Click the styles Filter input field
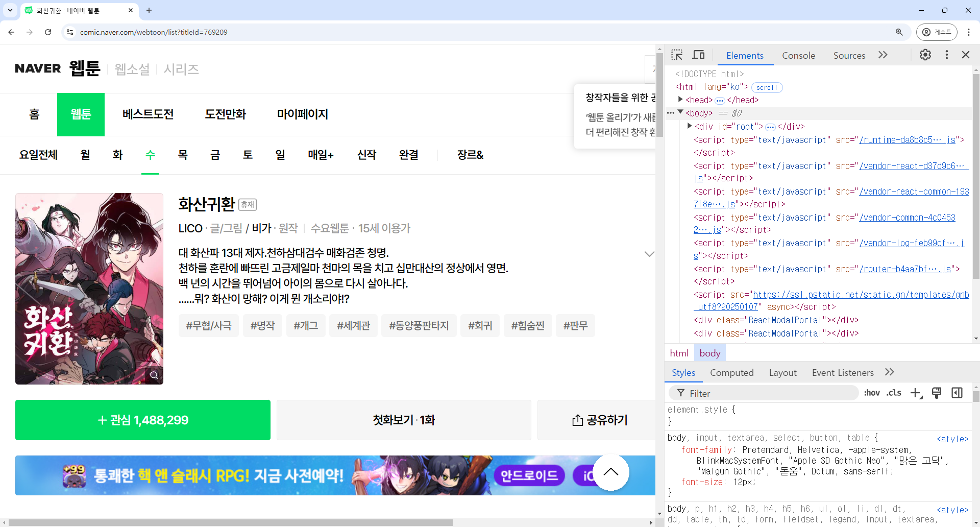 [764, 393]
